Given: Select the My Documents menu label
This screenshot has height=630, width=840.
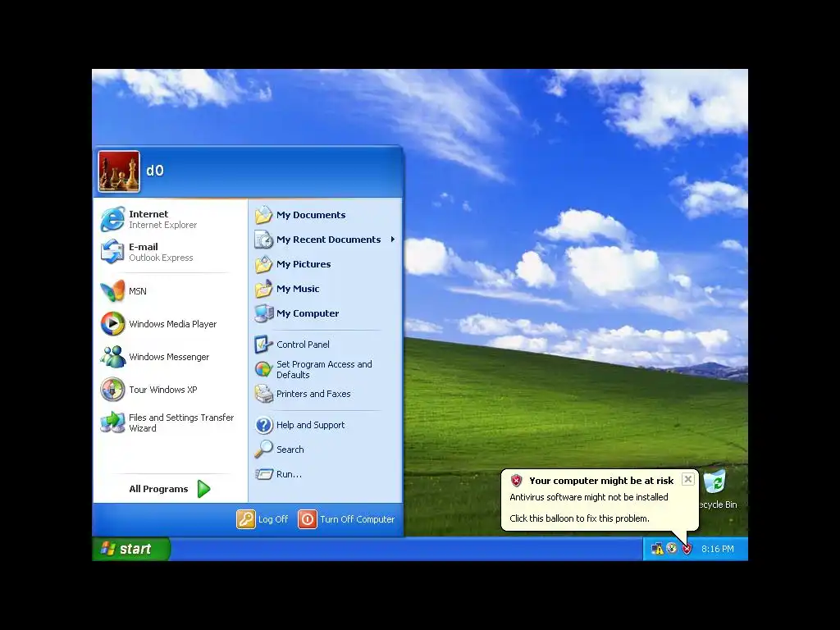Looking at the screenshot, I should 311,215.
